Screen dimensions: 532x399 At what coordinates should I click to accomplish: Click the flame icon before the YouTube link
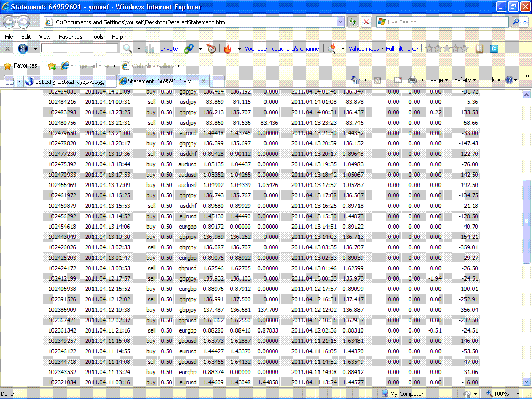[228, 49]
